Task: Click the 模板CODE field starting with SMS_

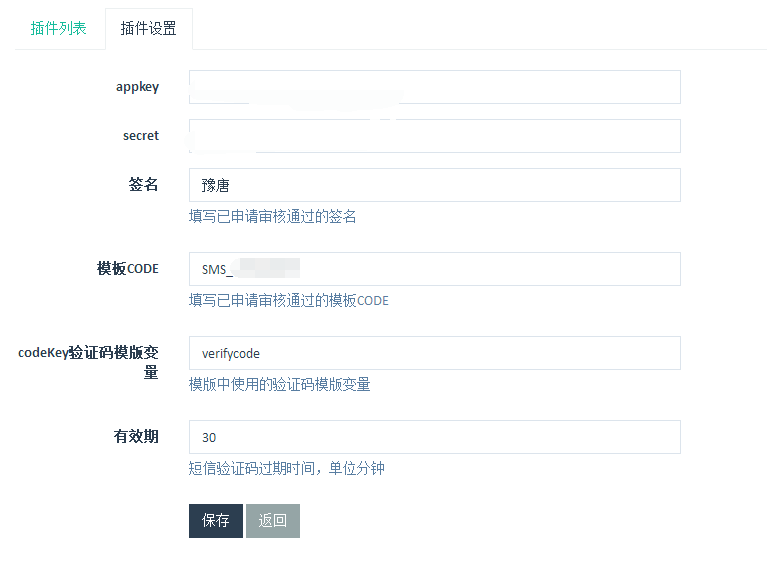Action: [x=434, y=269]
